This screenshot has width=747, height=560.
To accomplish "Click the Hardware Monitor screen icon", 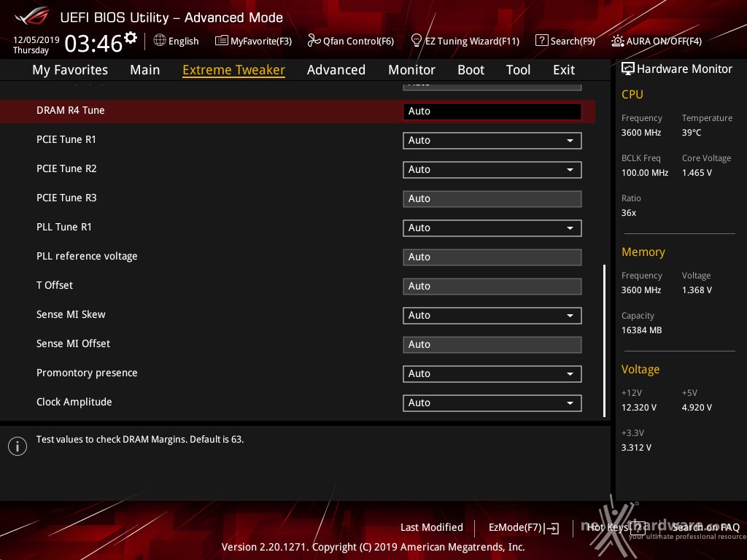I will (628, 69).
